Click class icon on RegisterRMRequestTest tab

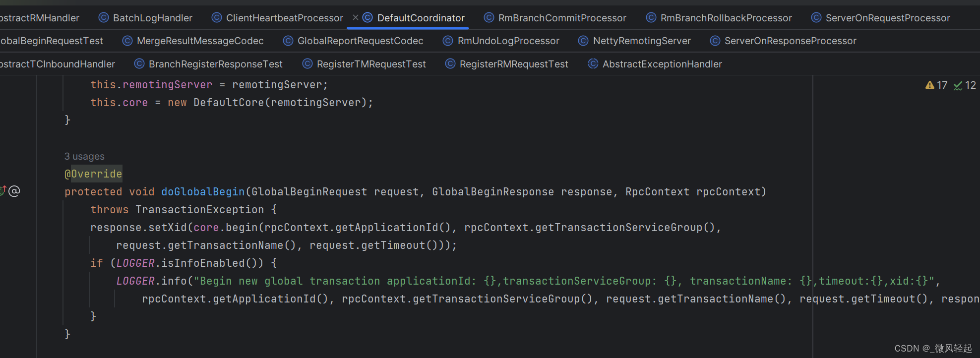point(450,64)
